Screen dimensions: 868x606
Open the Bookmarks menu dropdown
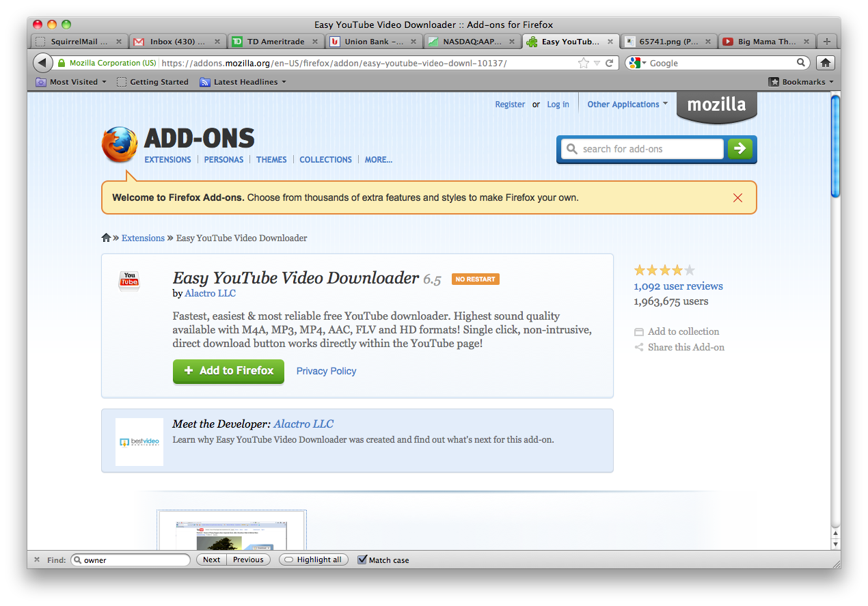801,82
